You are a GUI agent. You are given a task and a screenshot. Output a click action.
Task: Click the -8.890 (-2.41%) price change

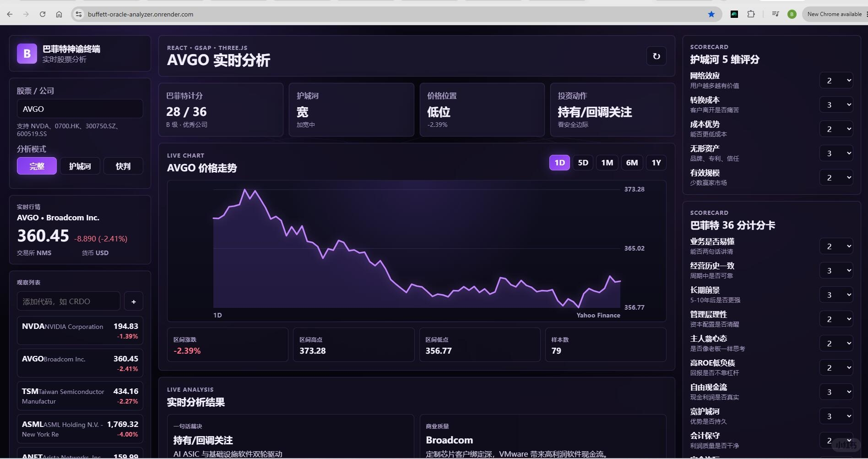101,239
